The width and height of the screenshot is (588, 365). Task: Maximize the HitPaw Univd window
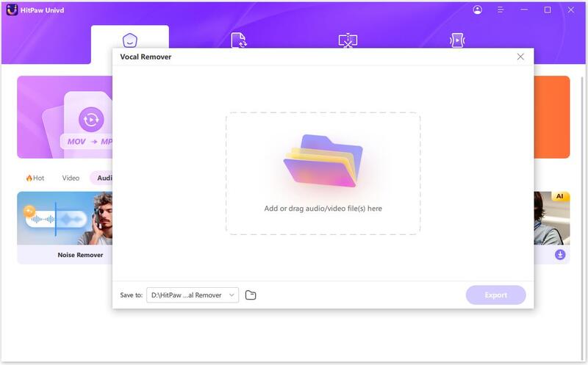pyautogui.click(x=548, y=10)
